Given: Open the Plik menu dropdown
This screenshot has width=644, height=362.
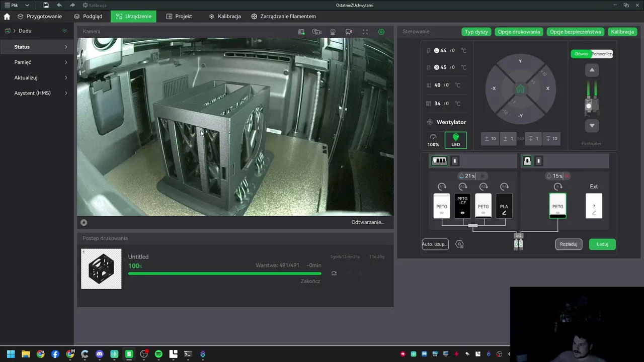Looking at the screenshot, I should (17, 5).
